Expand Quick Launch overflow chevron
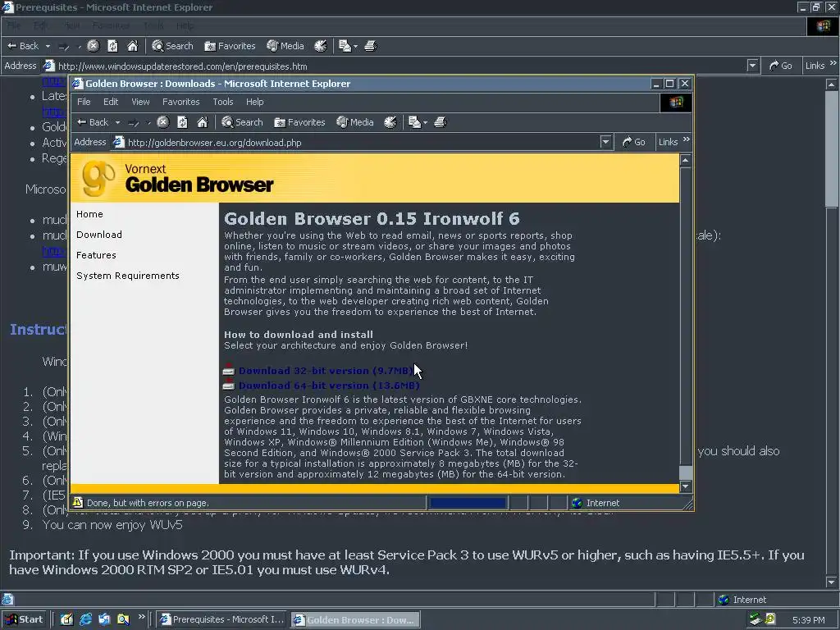840x630 pixels. tap(141, 617)
